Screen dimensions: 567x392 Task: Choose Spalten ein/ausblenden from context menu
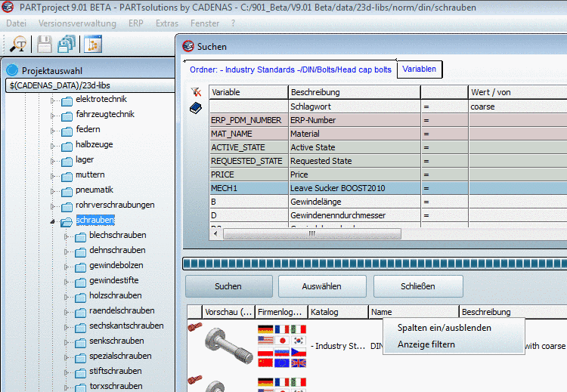(445, 328)
